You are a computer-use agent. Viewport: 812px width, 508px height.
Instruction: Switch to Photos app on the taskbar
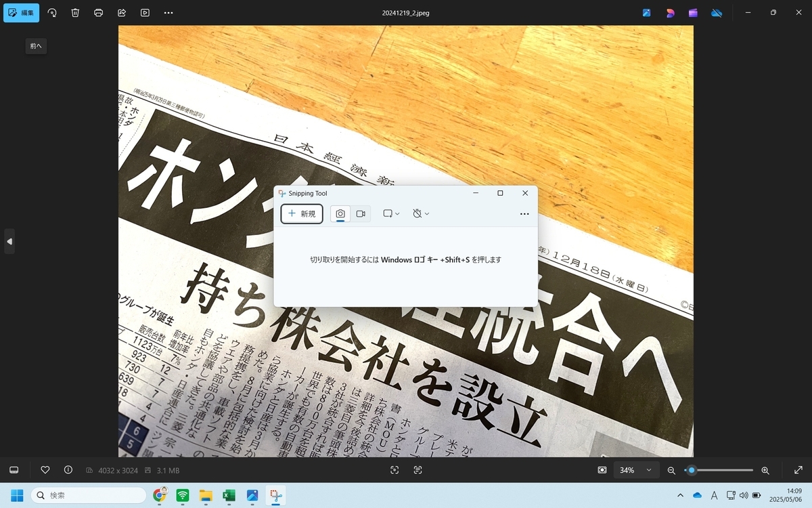(252, 495)
